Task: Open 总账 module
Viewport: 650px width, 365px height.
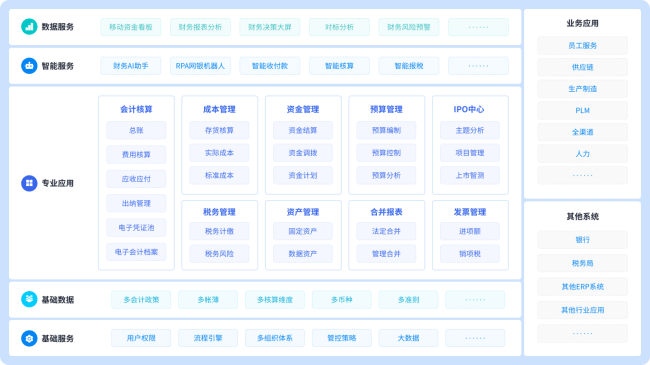Action: click(136, 130)
